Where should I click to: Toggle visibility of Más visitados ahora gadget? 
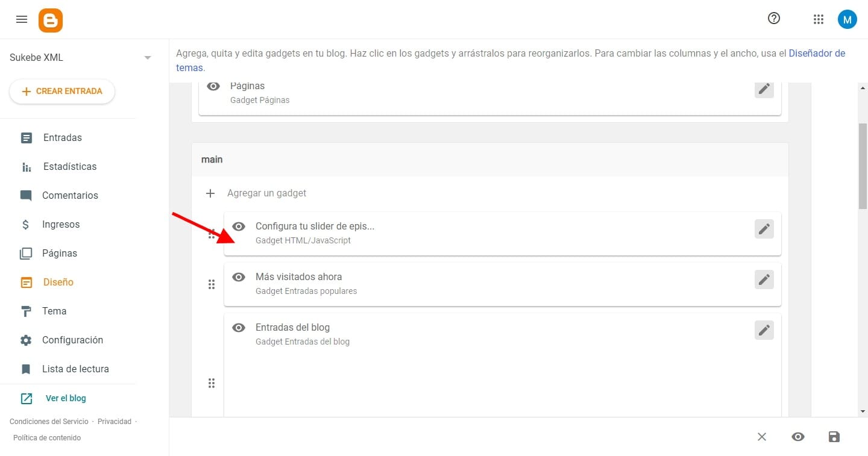(239, 277)
